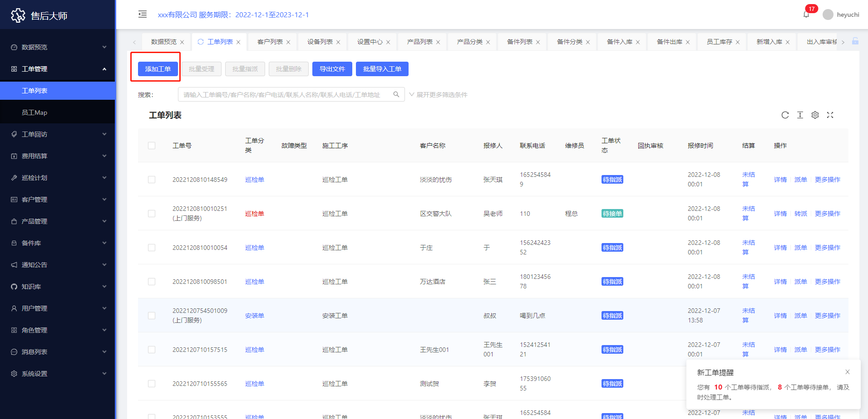Check row 202212081009​8501 checkbox
This screenshot has width=868, height=419.
pyautogui.click(x=152, y=282)
